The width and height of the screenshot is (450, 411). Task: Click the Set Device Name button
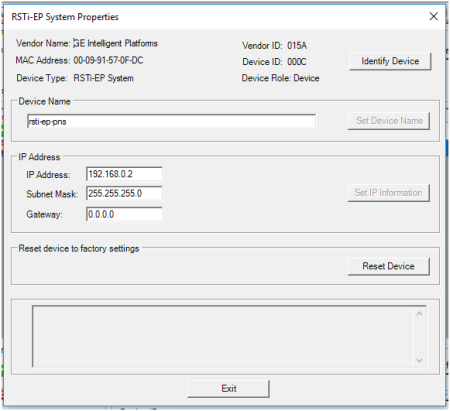coord(389,121)
